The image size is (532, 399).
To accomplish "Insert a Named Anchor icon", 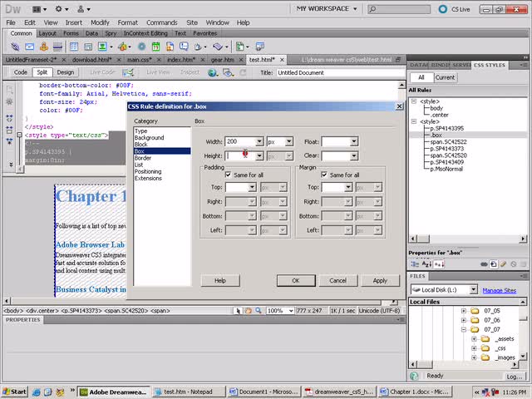I will (x=44, y=47).
